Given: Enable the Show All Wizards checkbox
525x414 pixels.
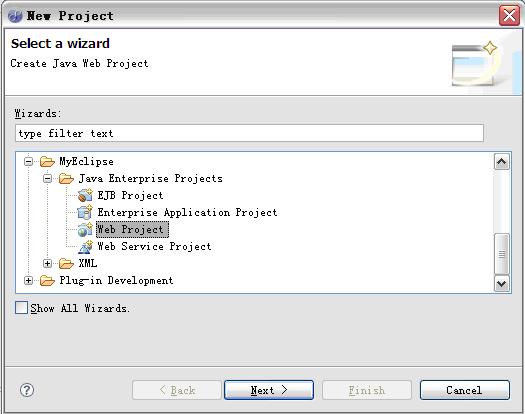Looking at the screenshot, I should tap(21, 307).
